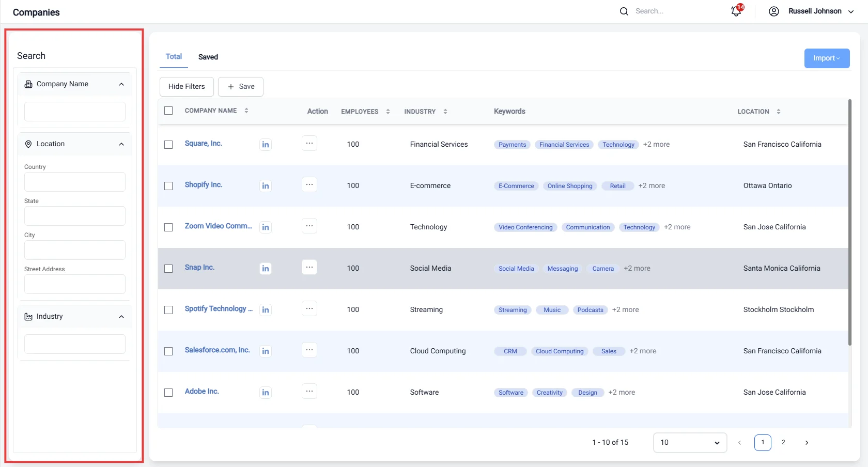The image size is (868, 467).
Task: Open action menu for Snap Inc.
Action: [309, 267]
